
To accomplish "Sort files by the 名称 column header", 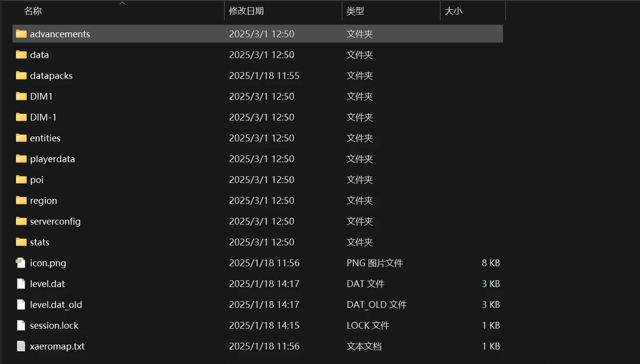I will 33,11.
